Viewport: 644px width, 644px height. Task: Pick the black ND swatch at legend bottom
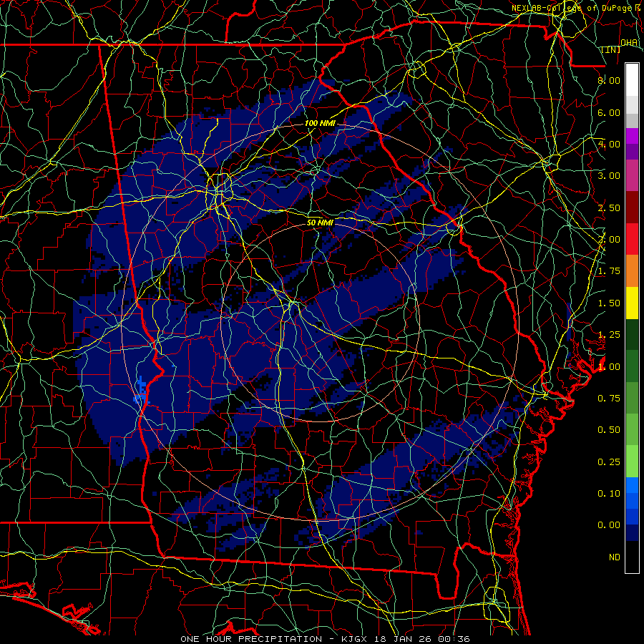[x=632, y=557]
